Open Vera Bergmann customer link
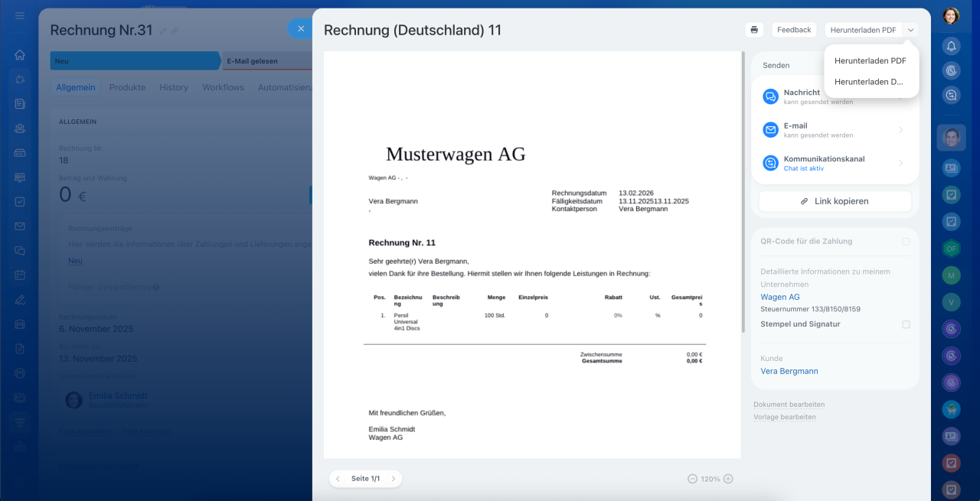The image size is (980, 501). 789,371
